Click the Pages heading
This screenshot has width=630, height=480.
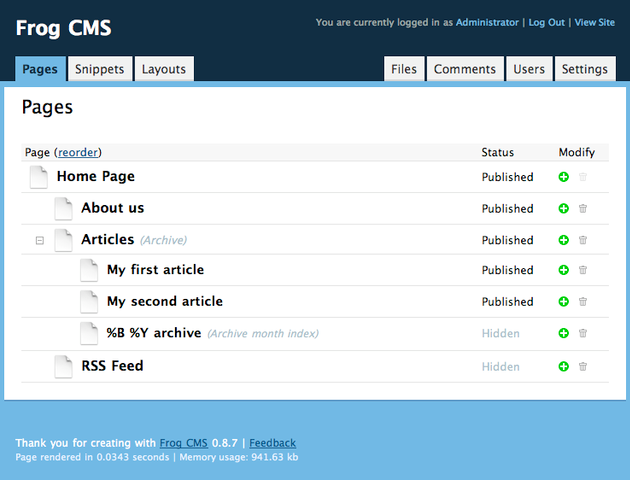47,107
